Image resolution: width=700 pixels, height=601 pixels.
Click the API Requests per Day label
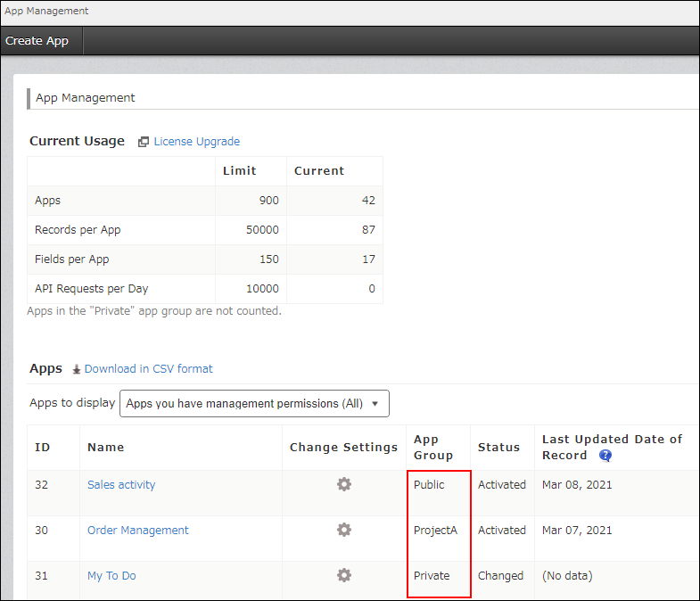tap(92, 289)
